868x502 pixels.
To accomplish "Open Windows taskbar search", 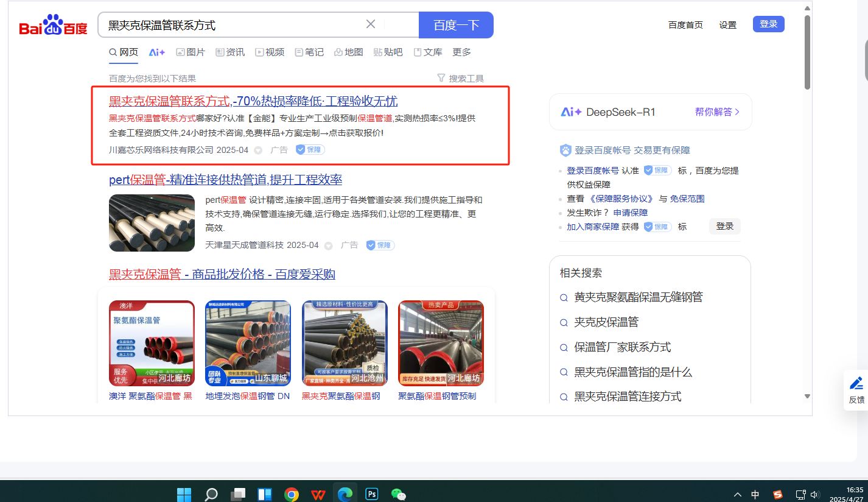I will click(211, 493).
